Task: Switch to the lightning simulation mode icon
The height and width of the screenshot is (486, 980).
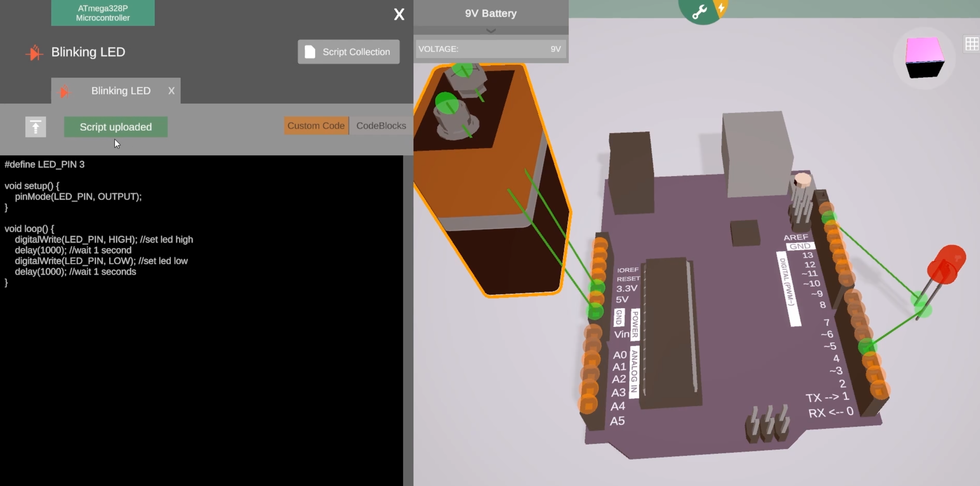Action: pyautogui.click(x=721, y=8)
